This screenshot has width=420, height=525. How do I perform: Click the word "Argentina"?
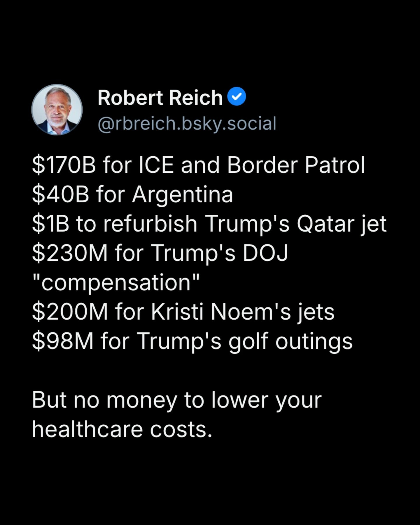183,195
